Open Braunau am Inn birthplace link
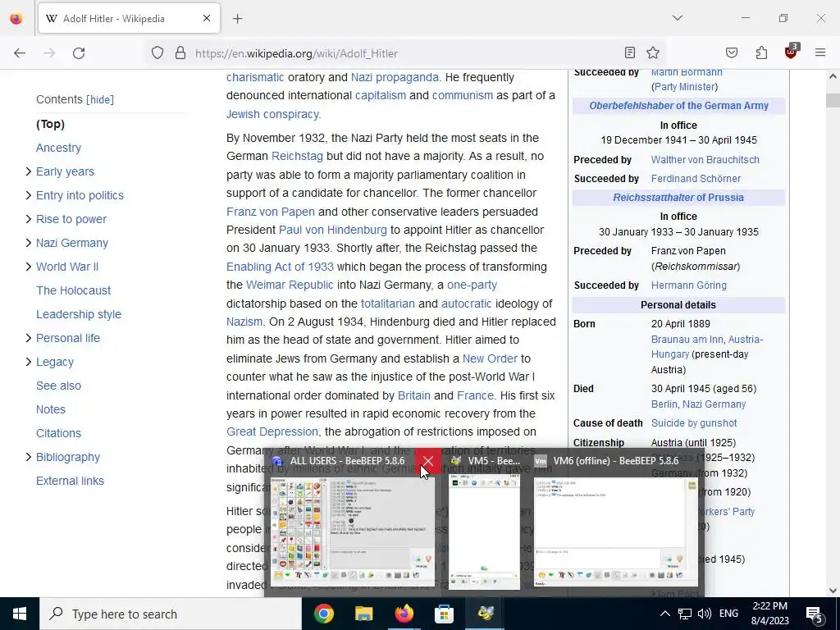840x630 pixels. pyautogui.click(x=687, y=340)
